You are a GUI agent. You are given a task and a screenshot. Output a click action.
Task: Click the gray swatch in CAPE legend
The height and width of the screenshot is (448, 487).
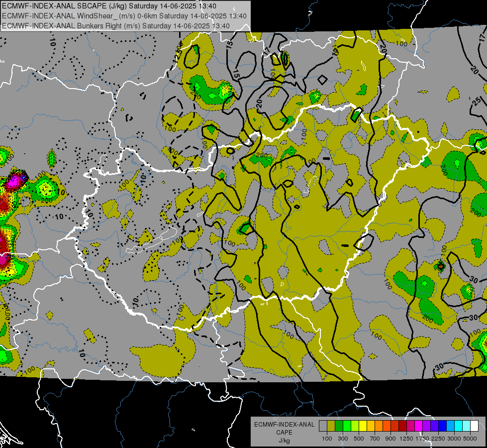[323, 426]
